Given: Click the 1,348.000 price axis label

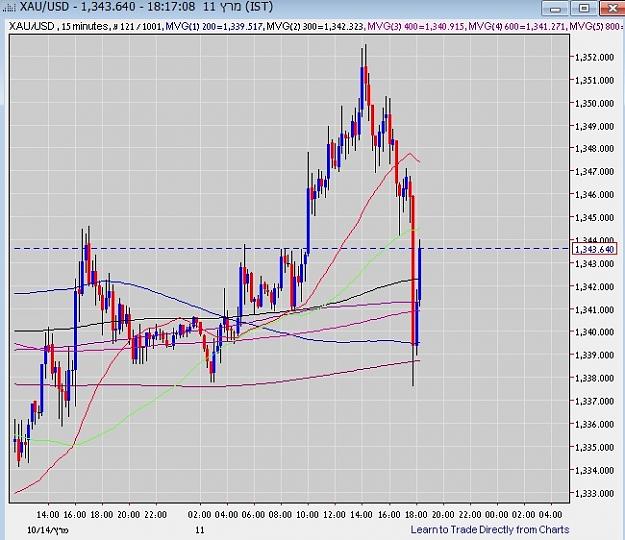Looking at the screenshot, I should coord(594,149).
